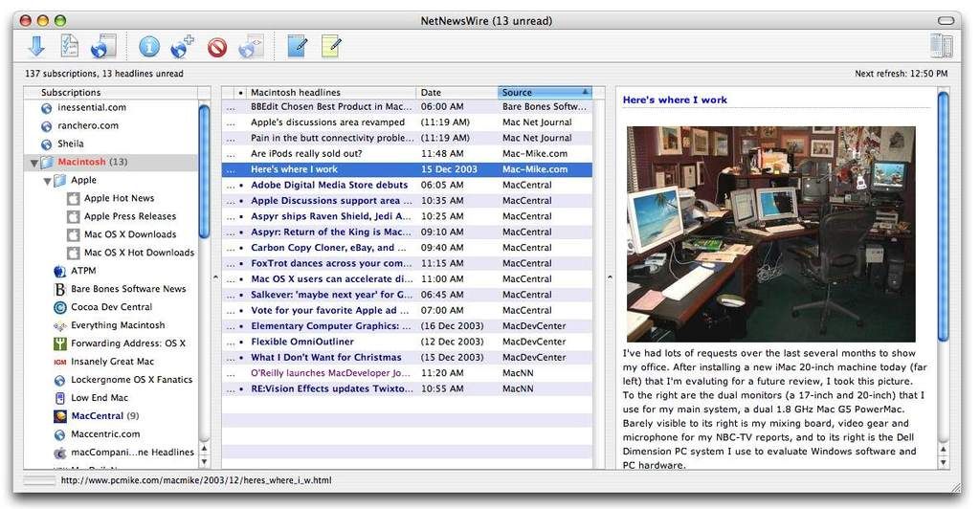Click the progress bar in status bar

coord(39,480)
